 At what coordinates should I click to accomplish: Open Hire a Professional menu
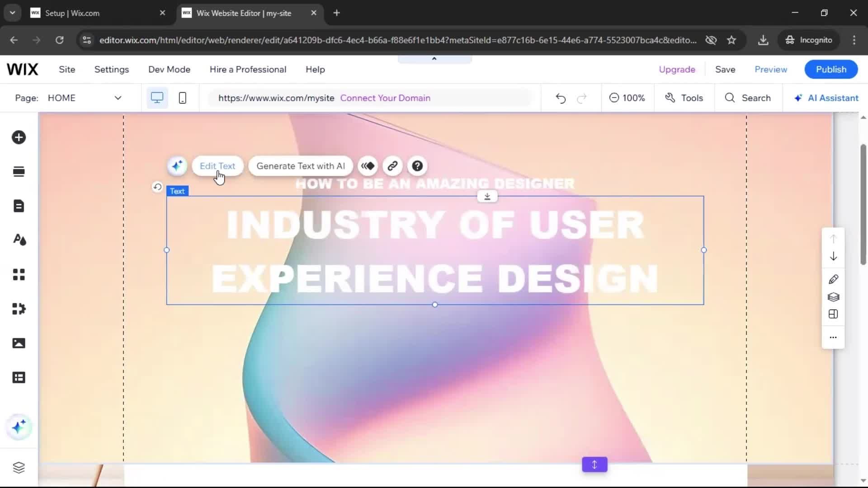[248, 70]
